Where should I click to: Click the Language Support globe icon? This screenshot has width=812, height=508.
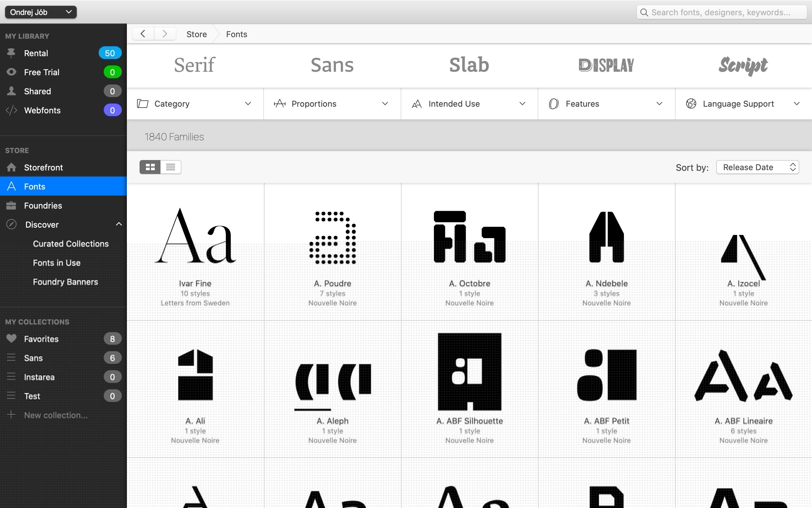pos(691,104)
